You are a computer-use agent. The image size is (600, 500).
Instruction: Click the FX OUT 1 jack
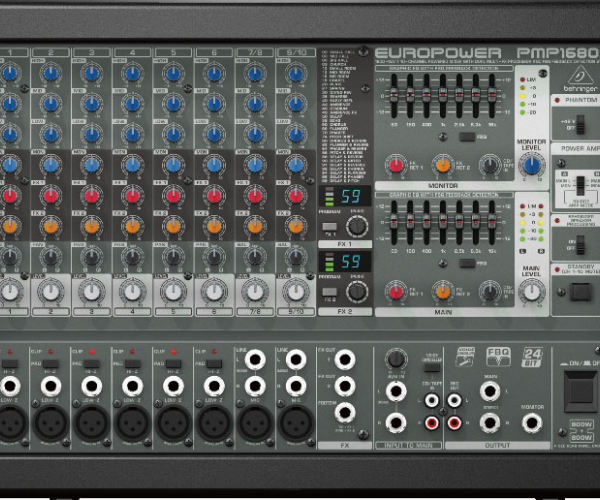[345, 360]
